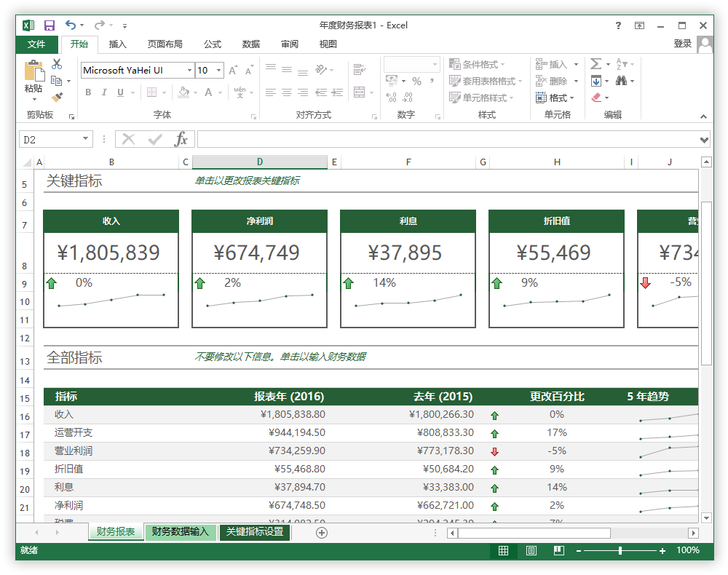Add a new sheet with plus button
Viewport: 728px width, 575px height.
click(x=322, y=532)
